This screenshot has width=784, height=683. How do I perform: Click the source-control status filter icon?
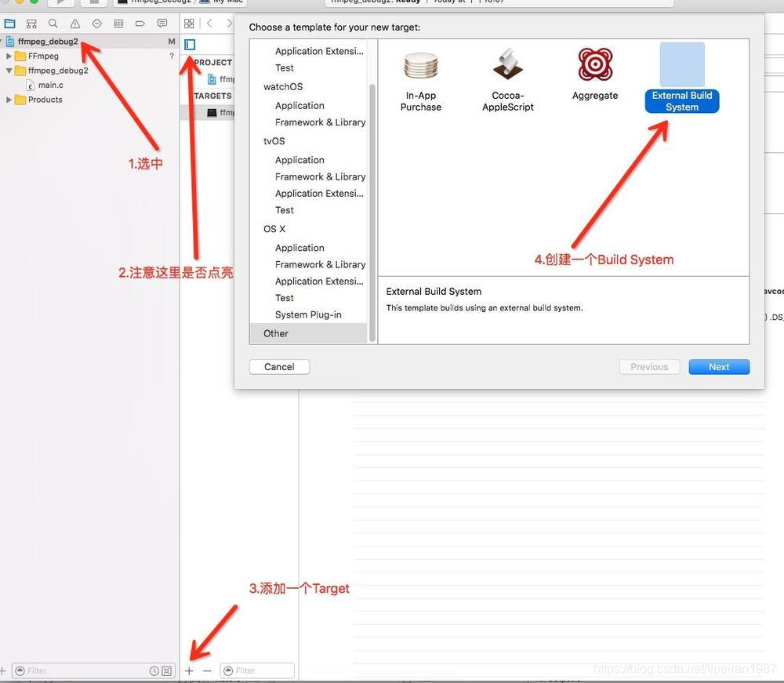click(x=166, y=670)
